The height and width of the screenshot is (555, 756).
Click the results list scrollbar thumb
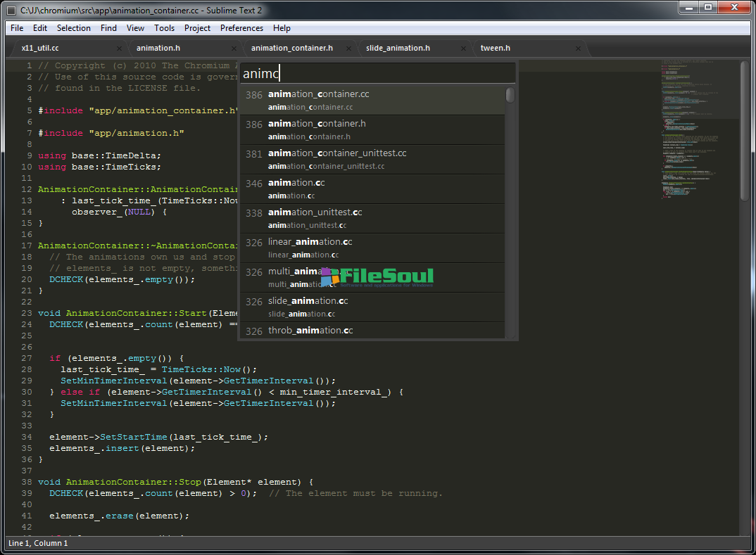tap(510, 95)
